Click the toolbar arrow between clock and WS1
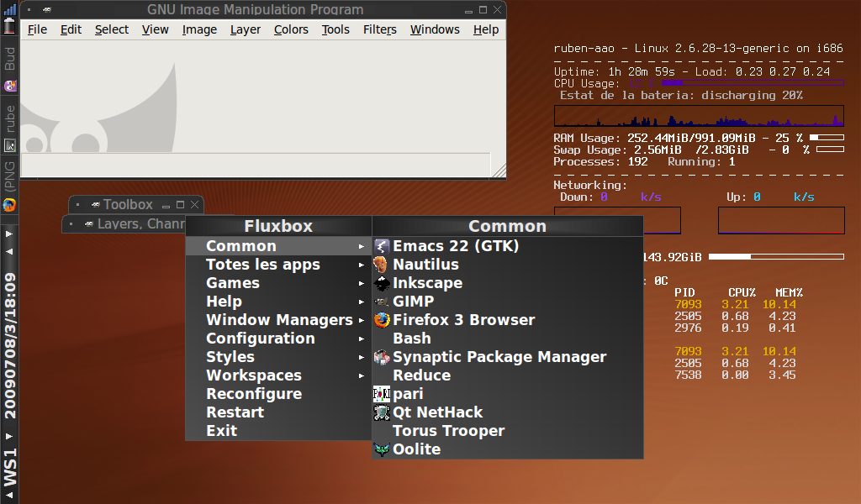Screen dimensions: 861x504 coord(9,437)
